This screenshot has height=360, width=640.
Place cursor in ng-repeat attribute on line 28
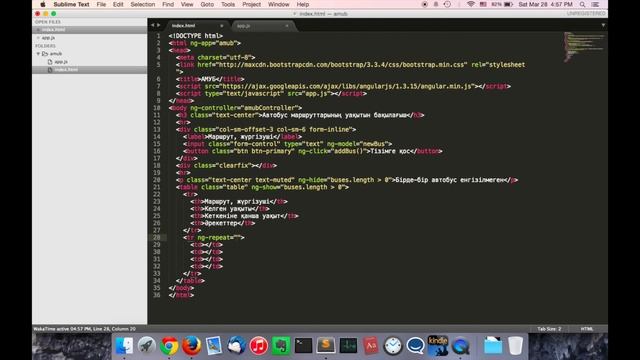(x=220, y=238)
